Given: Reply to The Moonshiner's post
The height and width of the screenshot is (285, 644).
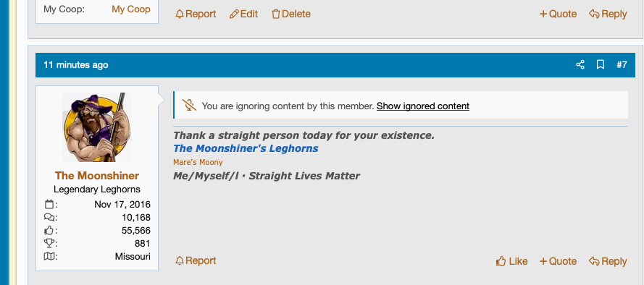Looking at the screenshot, I should 608,261.
